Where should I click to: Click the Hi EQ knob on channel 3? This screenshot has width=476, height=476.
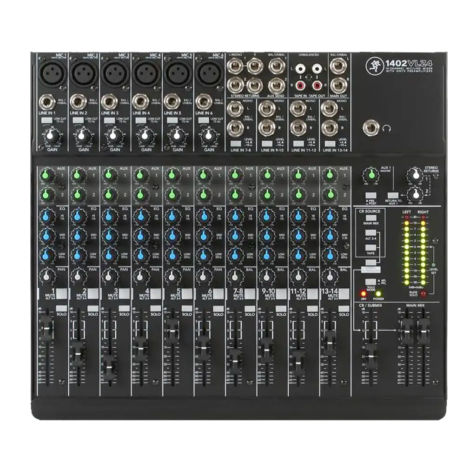coord(108,217)
